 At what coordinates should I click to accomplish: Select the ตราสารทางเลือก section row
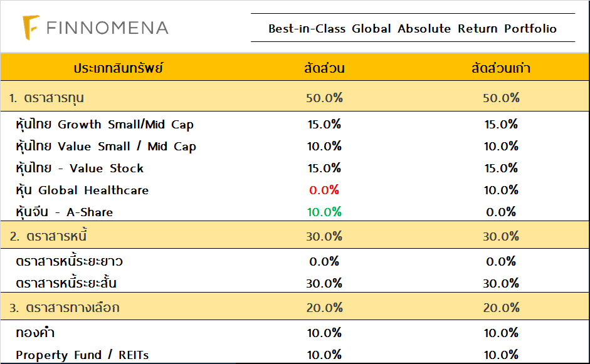pyautogui.click(x=65, y=308)
